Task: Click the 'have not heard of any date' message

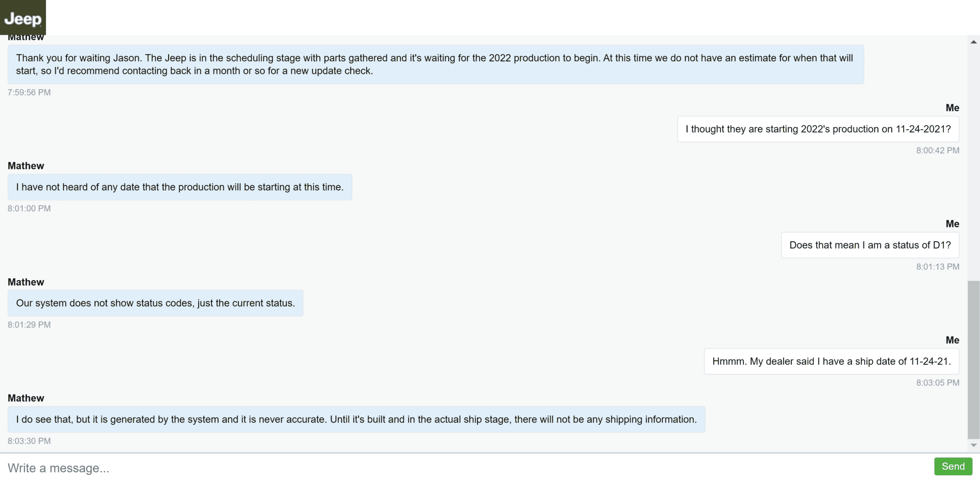Action: [180, 187]
